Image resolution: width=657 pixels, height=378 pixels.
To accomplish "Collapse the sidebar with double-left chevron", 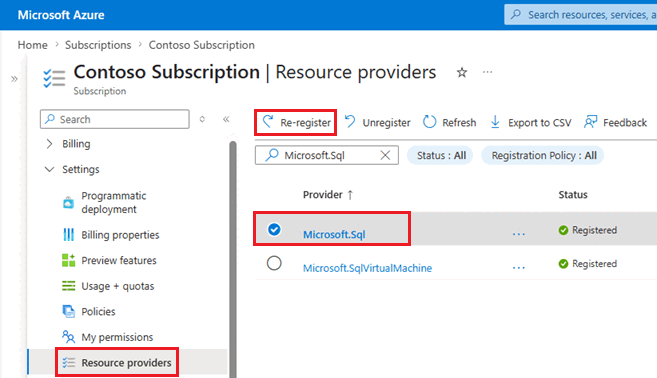I will 226,119.
